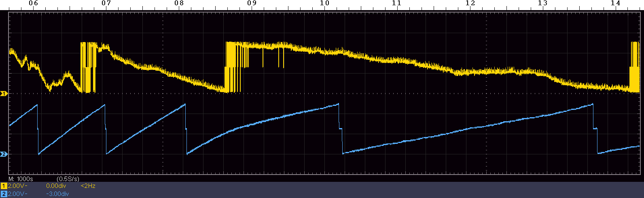Click the '<2Hz' frequency readout
644x198 pixels.
pos(88,186)
